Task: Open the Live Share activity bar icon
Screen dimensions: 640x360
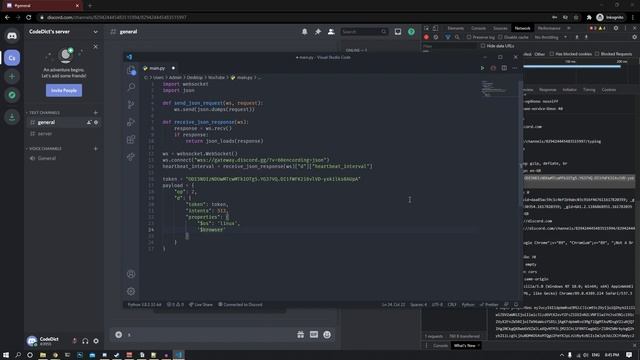Action: click(131, 157)
